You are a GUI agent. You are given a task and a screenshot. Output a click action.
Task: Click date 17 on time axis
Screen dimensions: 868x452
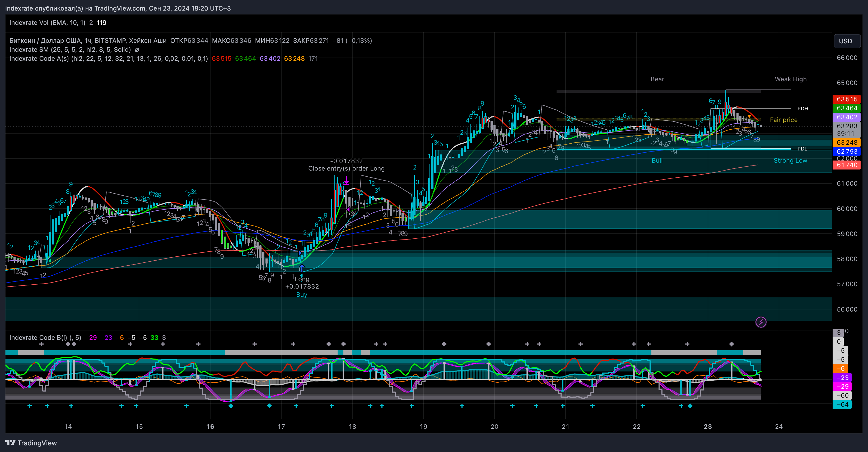tap(281, 426)
